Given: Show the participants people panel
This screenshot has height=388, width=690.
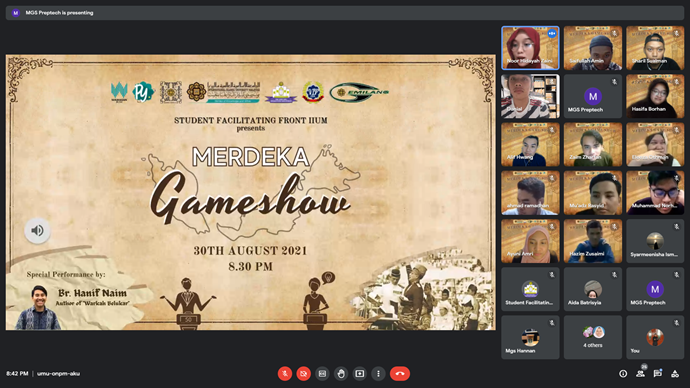Looking at the screenshot, I should 640,373.
